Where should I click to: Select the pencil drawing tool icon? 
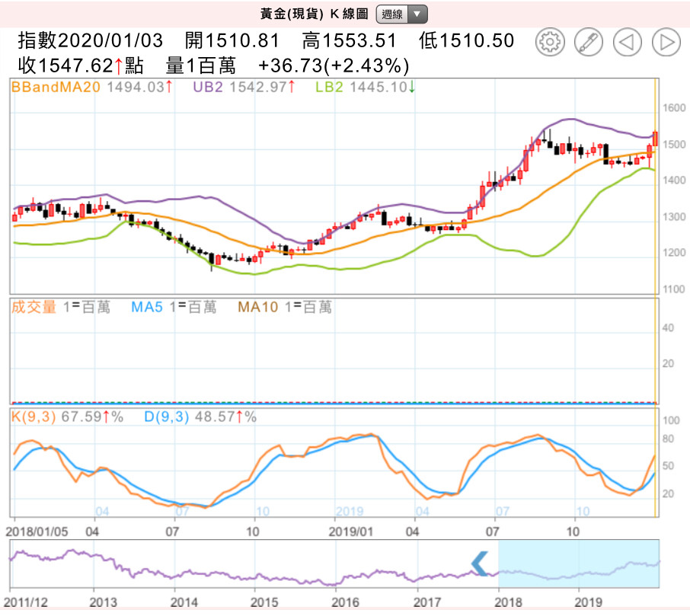point(588,42)
